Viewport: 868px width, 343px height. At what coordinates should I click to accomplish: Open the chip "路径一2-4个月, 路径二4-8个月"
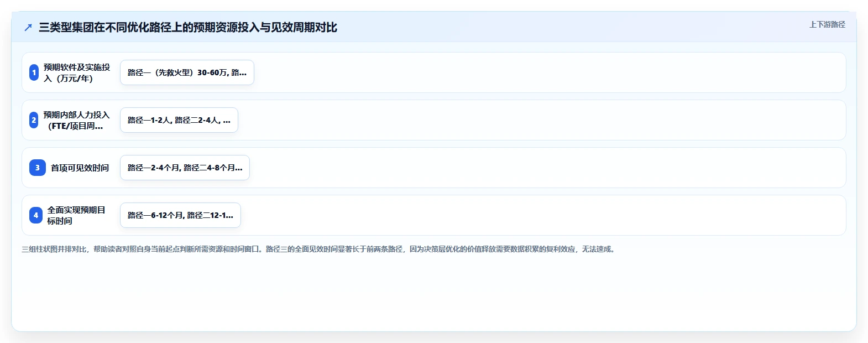click(x=185, y=168)
